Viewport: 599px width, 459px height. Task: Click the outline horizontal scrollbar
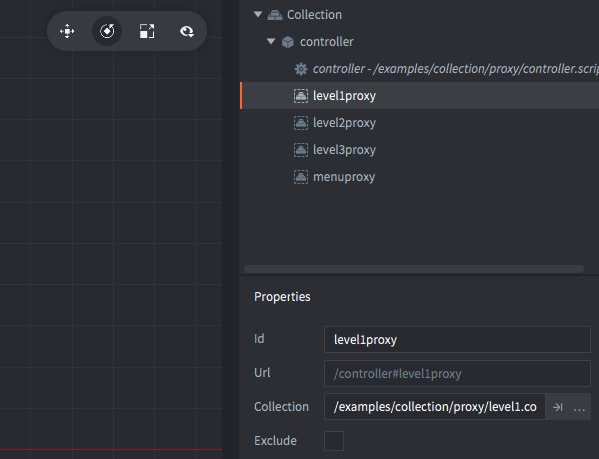(414, 269)
